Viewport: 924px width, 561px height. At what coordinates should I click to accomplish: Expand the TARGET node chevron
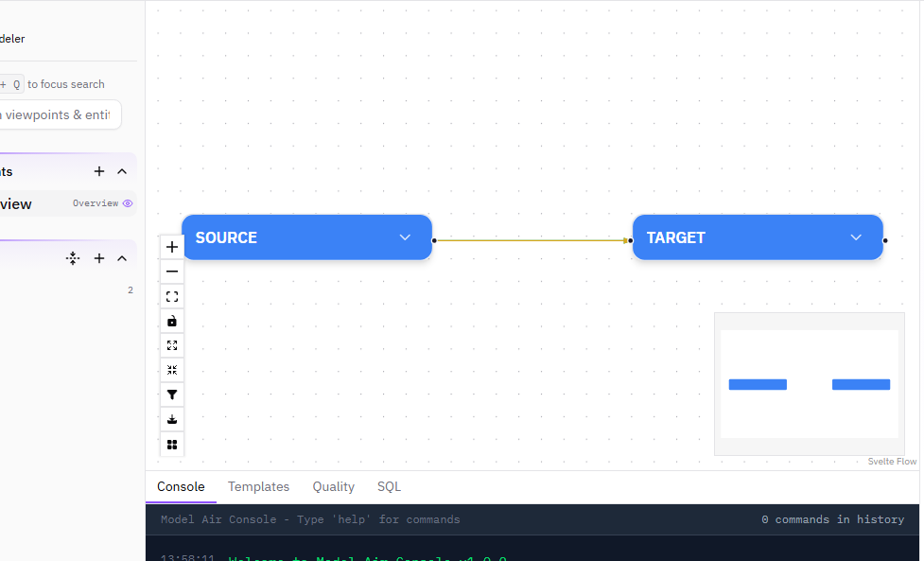pyautogui.click(x=856, y=237)
